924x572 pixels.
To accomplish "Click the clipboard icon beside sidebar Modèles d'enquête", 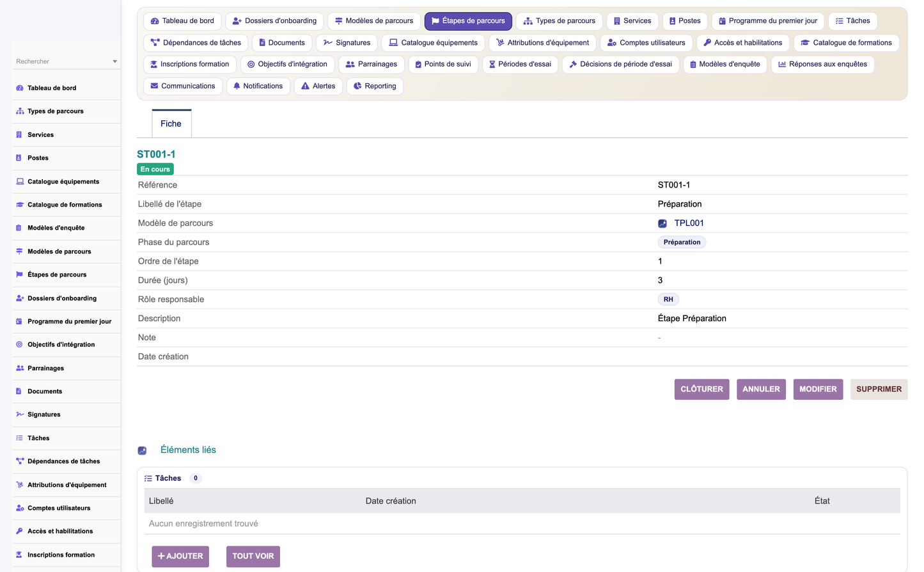I will click(x=19, y=228).
